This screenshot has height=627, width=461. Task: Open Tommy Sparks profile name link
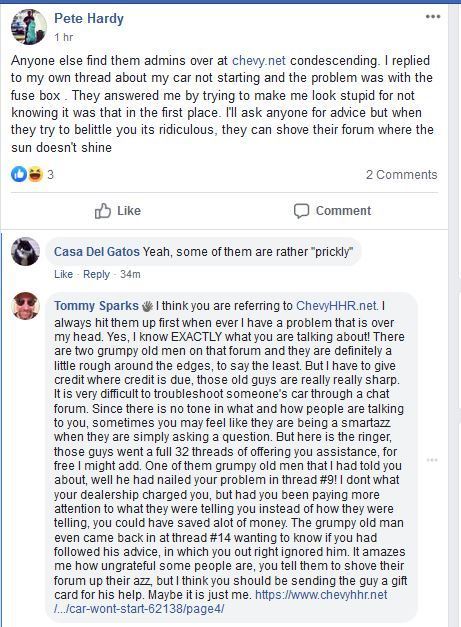tap(96, 306)
